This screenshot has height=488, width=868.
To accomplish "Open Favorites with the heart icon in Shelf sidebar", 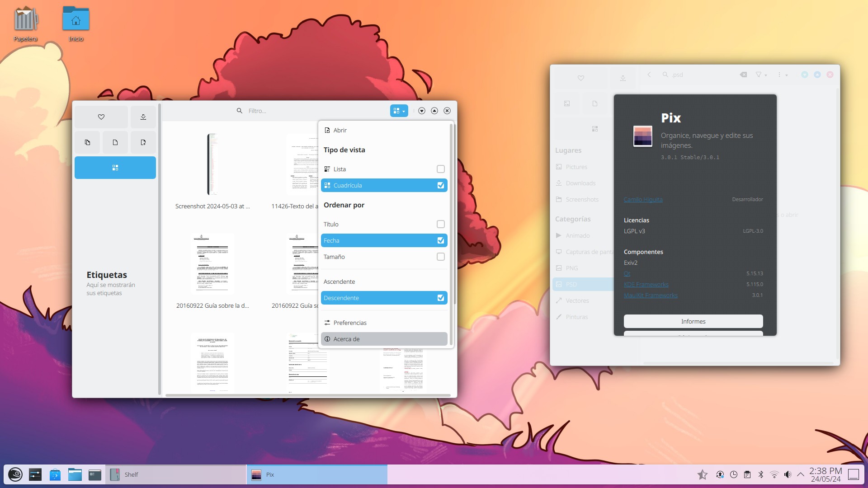I will [x=101, y=117].
